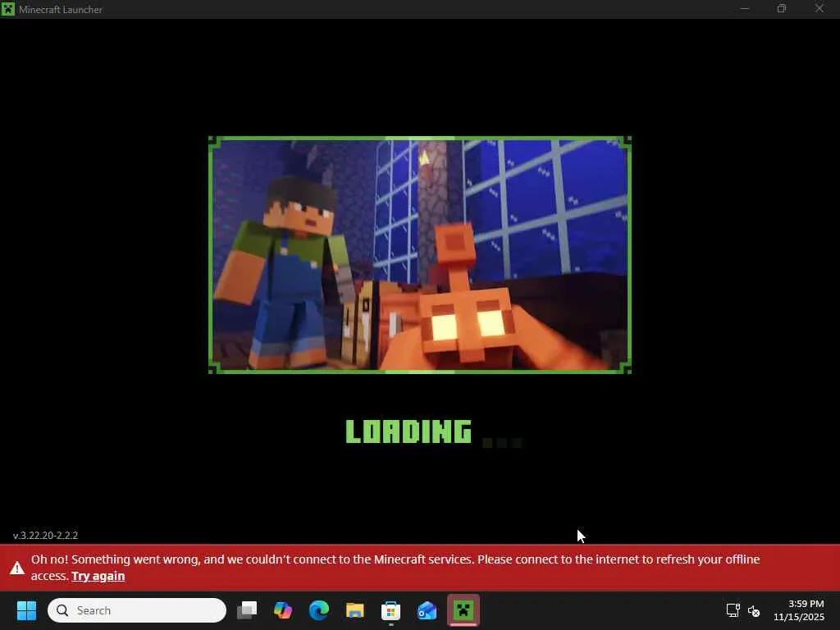Viewport: 840px width, 630px height.
Task: Click the Minecraft creeper icon in title bar
Action: coord(7,9)
